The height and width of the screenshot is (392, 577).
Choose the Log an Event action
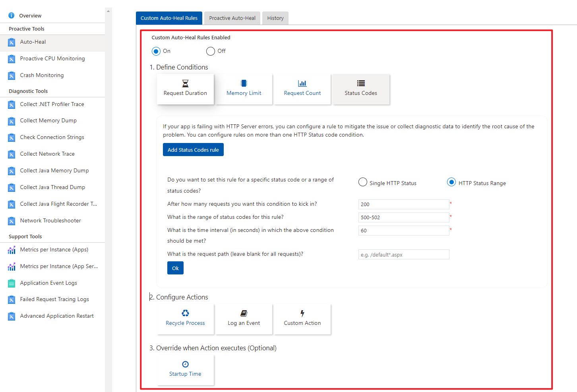click(244, 319)
